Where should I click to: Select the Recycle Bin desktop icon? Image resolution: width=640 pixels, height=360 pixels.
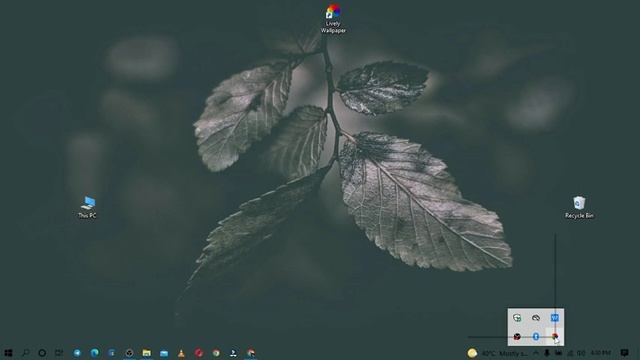579,207
